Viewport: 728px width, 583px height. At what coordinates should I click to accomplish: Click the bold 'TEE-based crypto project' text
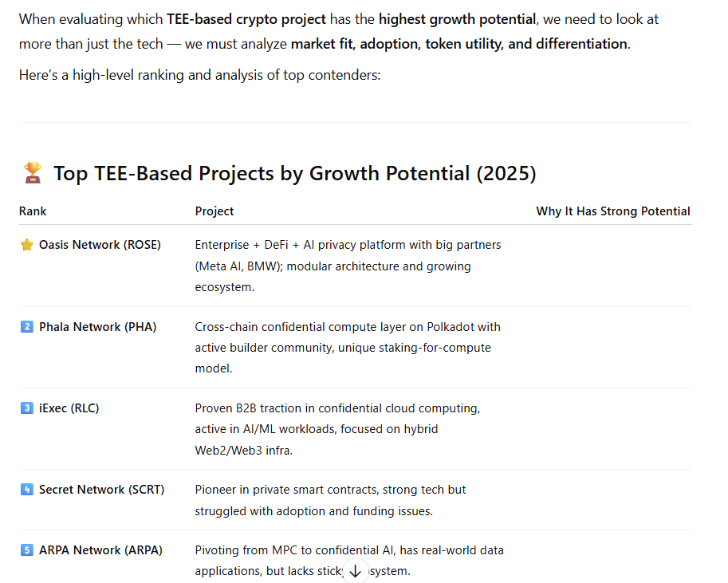[246, 19]
